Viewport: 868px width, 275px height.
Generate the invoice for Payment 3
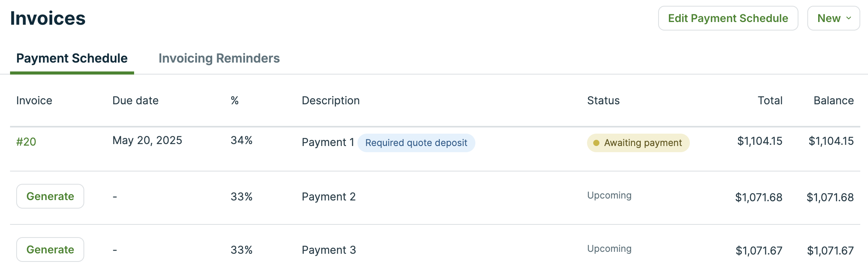click(x=50, y=250)
